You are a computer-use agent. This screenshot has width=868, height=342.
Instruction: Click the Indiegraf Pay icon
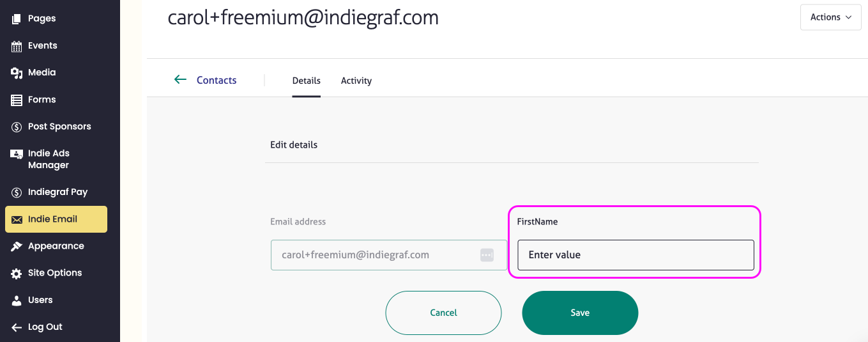coord(17,192)
